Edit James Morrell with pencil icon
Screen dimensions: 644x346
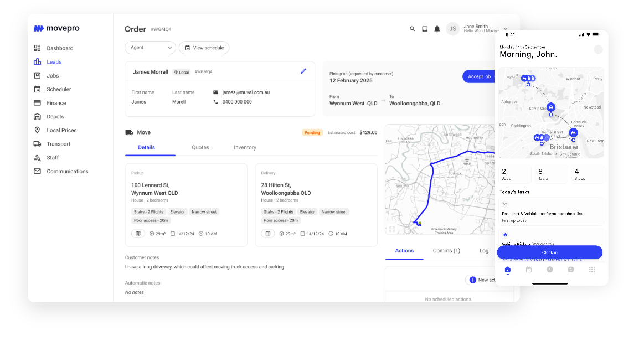[303, 71]
